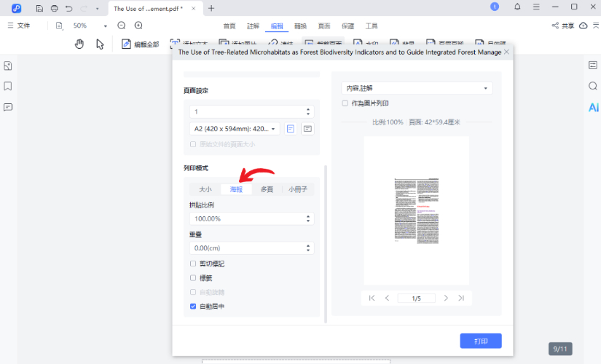The width and height of the screenshot is (601, 364).
Task: Select the hand pan tool
Action: 79,44
